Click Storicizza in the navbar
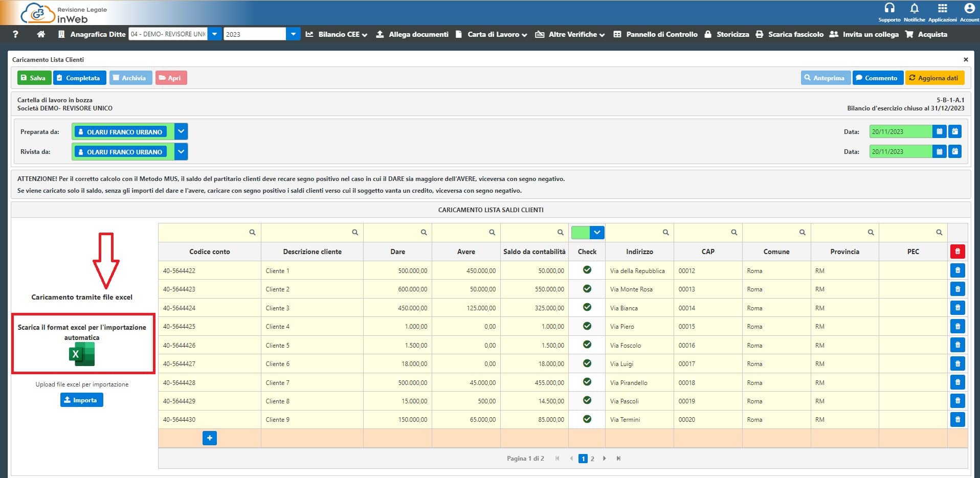 (x=727, y=34)
